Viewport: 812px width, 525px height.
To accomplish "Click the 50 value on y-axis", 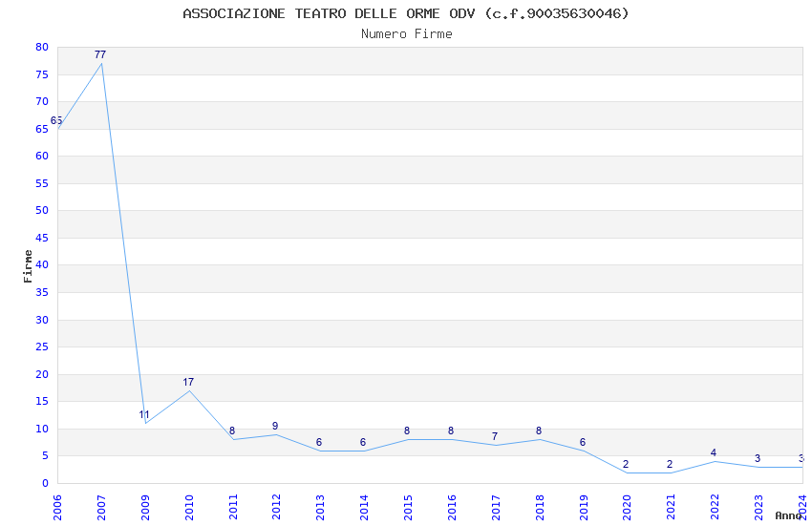I will point(41,211).
